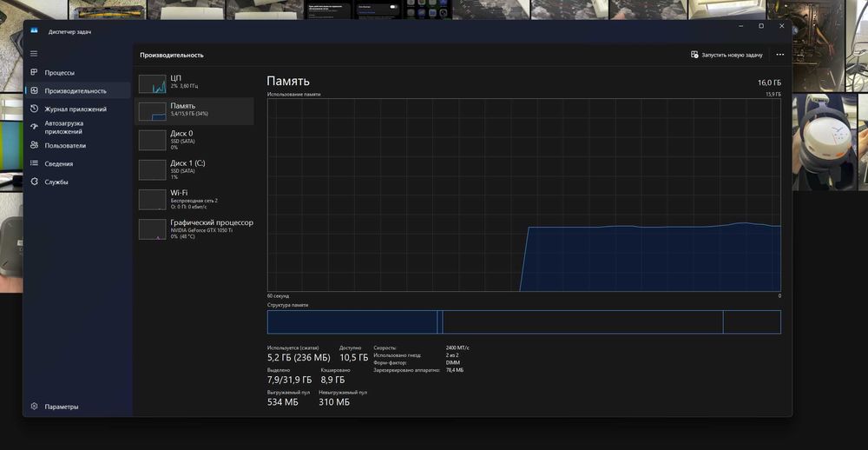Click the Производительность sidebar icon
The height and width of the screenshot is (450, 868).
pos(34,91)
